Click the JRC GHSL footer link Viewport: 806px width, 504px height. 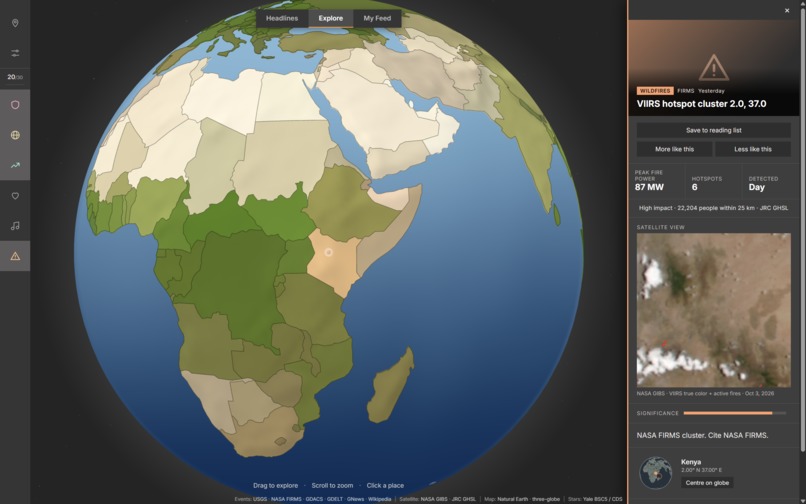(463, 499)
